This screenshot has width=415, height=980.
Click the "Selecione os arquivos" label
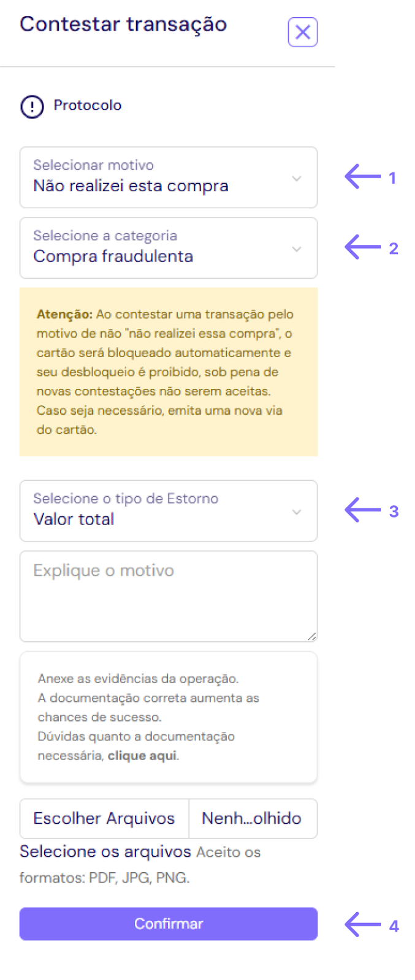pos(105,852)
